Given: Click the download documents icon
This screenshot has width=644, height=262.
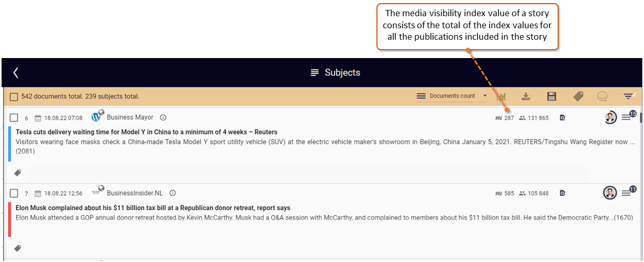Looking at the screenshot, I should pos(526,97).
